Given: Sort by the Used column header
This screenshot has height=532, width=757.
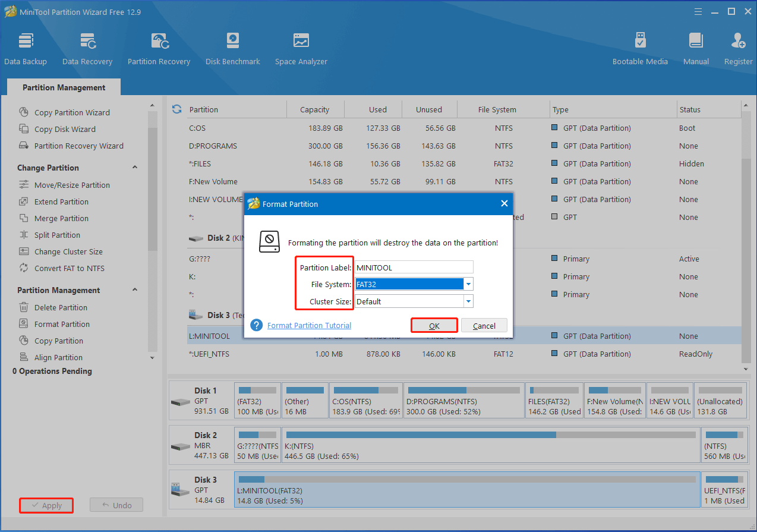Looking at the screenshot, I should pos(378,109).
